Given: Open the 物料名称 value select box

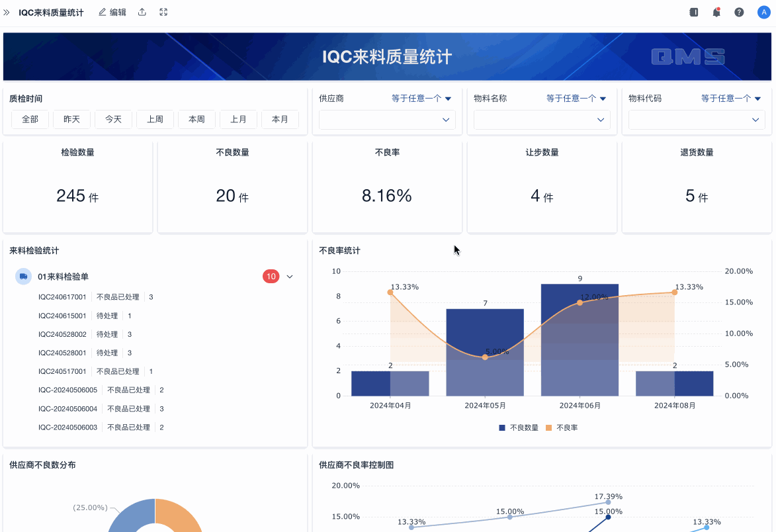Looking at the screenshot, I should point(542,120).
